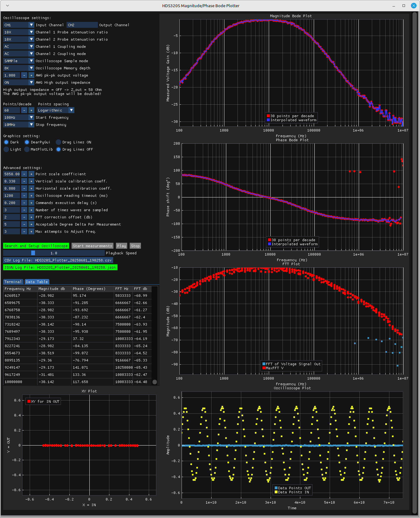Select the Light graphics theme
The image size is (420, 518).
[6, 149]
